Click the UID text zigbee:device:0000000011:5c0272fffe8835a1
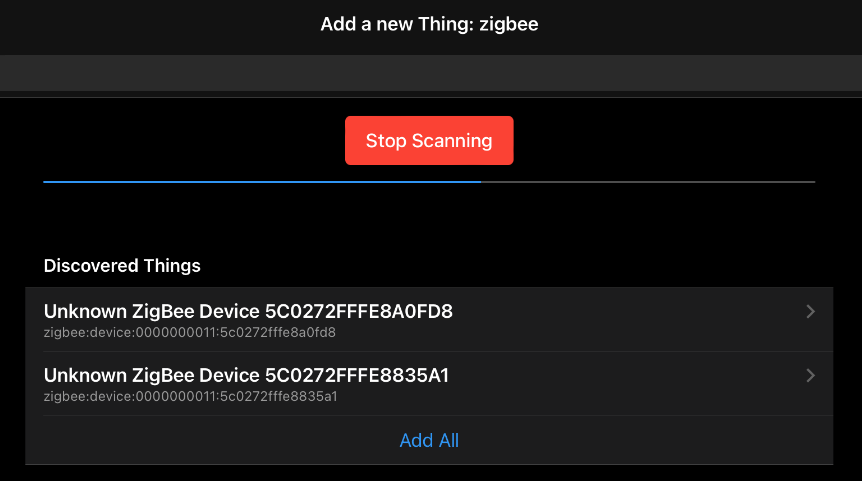862x481 pixels. click(190, 396)
